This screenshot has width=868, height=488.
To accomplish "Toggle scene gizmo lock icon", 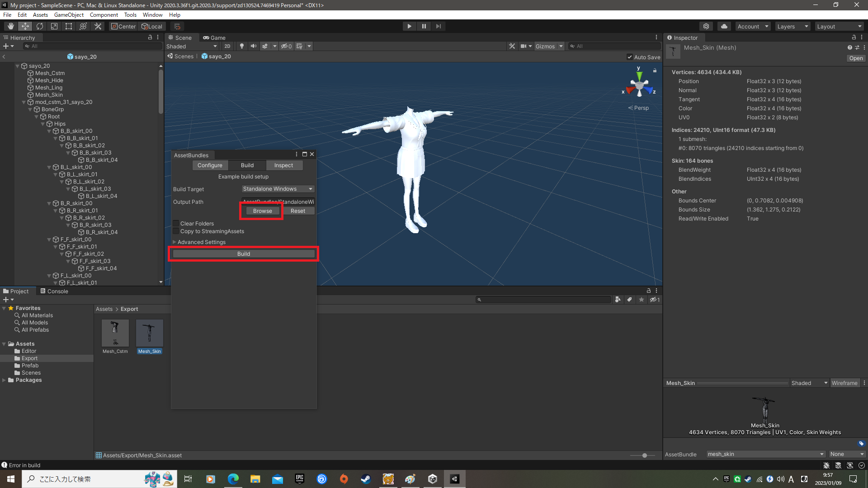I will (x=655, y=70).
